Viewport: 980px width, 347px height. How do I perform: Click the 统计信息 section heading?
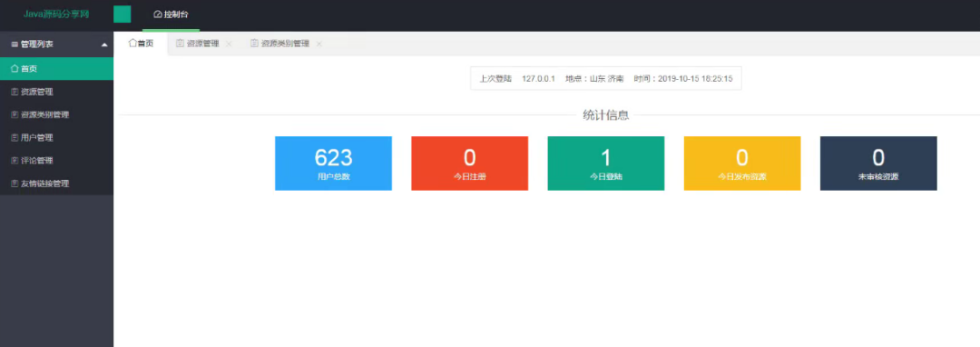coord(605,115)
